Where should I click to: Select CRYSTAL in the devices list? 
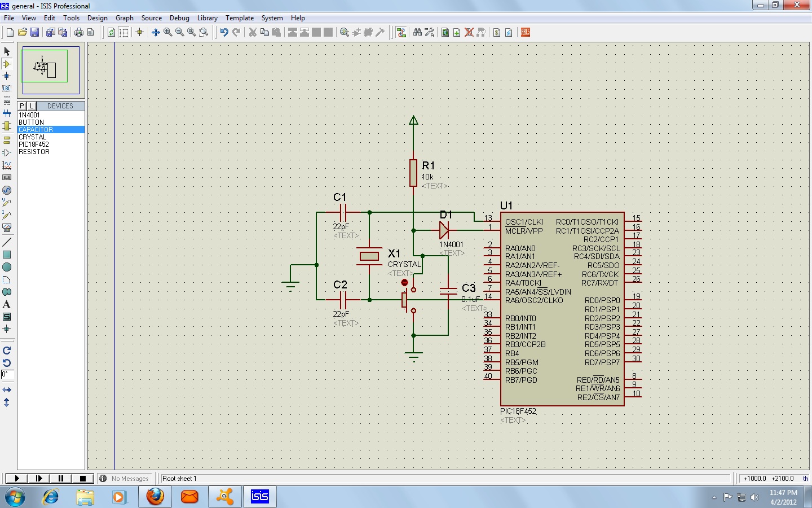point(33,137)
